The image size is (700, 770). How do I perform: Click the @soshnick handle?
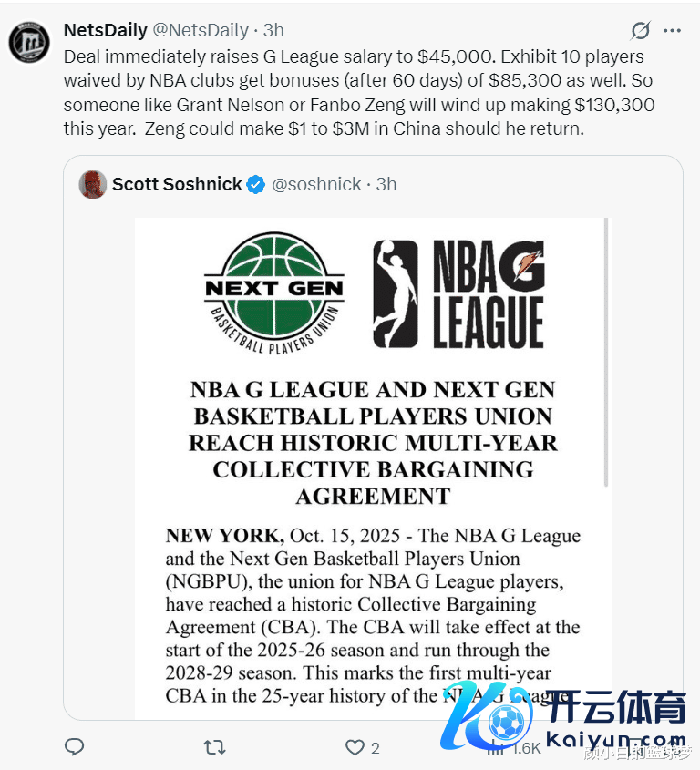point(316,184)
